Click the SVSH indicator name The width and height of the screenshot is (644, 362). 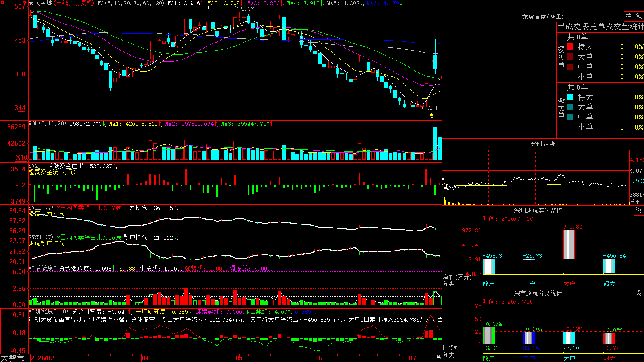coord(35,237)
